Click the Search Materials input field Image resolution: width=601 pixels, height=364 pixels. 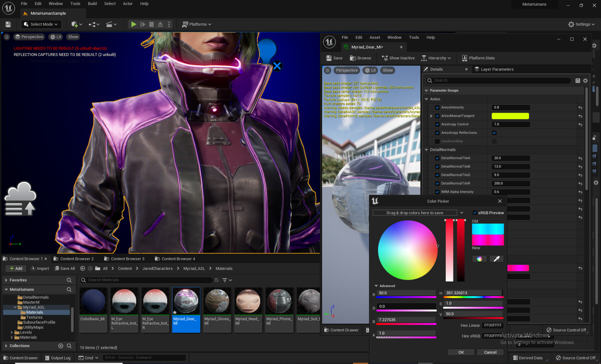146,280
